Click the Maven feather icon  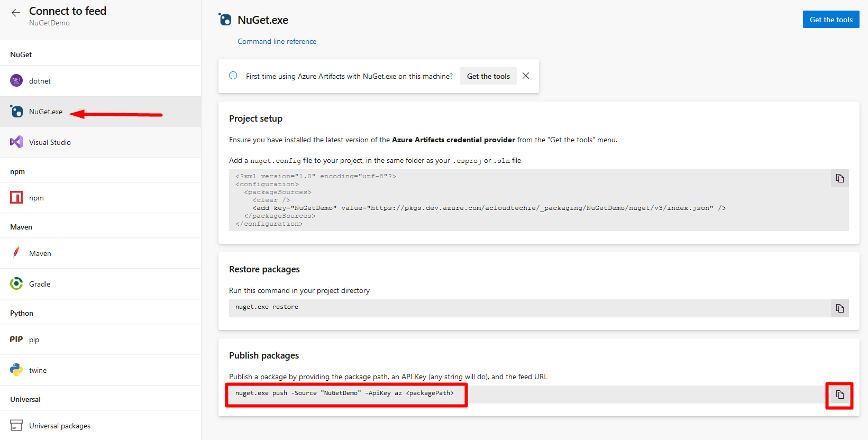pyautogui.click(x=16, y=253)
